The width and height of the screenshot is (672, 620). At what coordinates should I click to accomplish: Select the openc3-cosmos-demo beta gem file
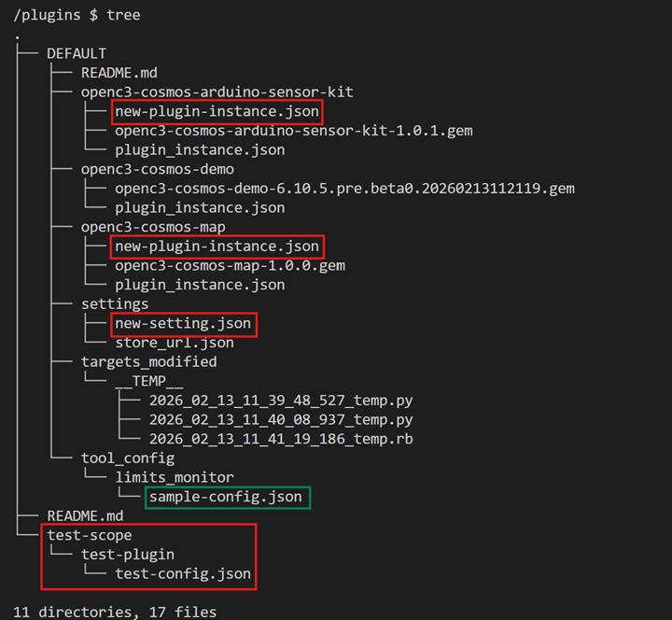click(345, 189)
